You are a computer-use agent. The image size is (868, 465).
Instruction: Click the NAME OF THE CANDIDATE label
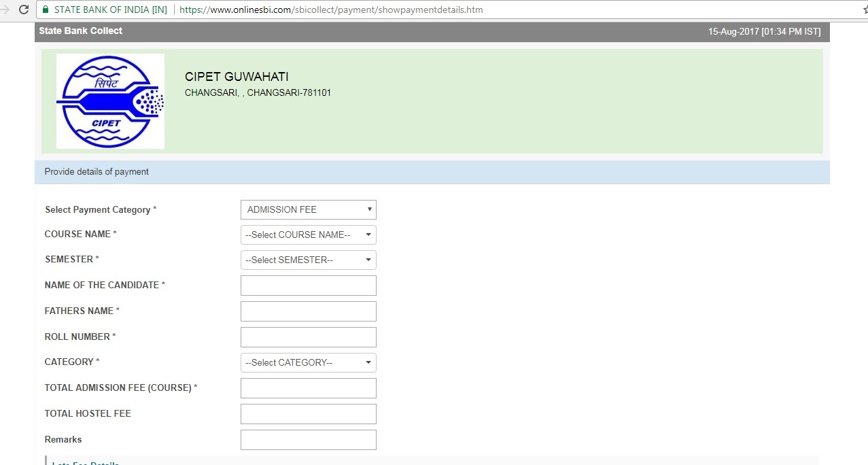click(105, 285)
